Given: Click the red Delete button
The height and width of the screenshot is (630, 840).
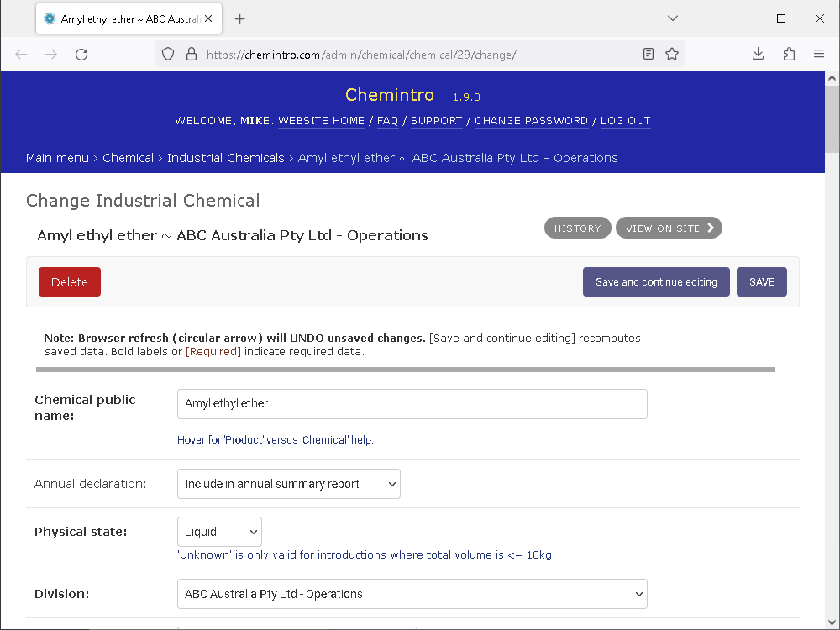Looking at the screenshot, I should pos(70,281).
